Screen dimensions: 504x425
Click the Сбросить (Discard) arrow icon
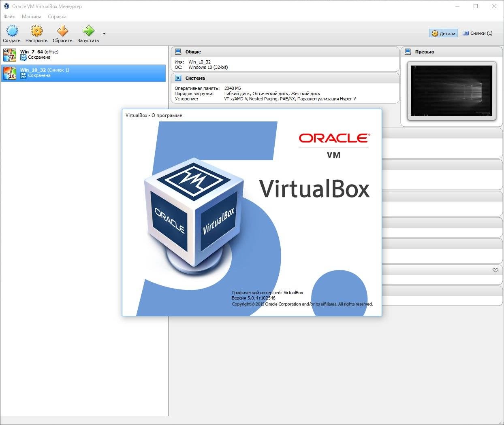pyautogui.click(x=62, y=31)
